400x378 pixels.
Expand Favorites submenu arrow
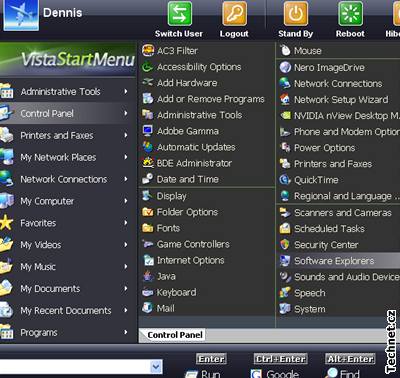(x=126, y=223)
